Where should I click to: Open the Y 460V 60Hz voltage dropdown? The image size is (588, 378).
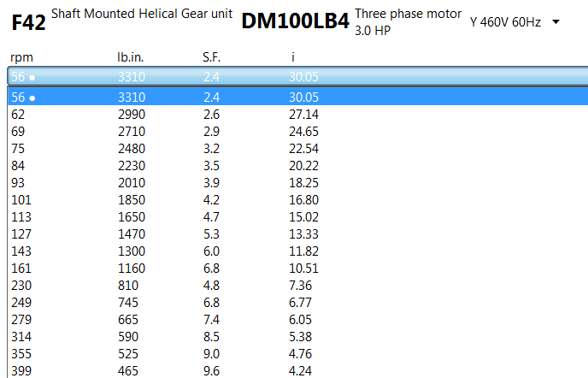point(515,22)
